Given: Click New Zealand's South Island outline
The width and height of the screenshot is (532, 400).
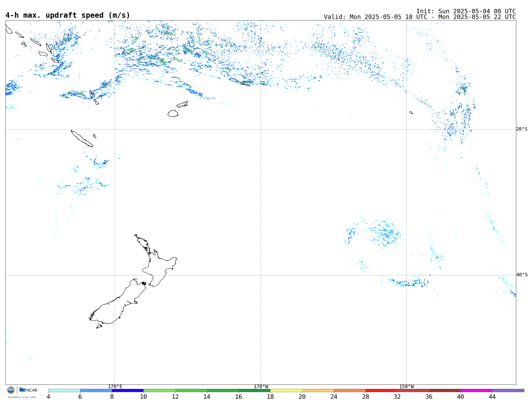Looking at the screenshot, I should 118,301.
